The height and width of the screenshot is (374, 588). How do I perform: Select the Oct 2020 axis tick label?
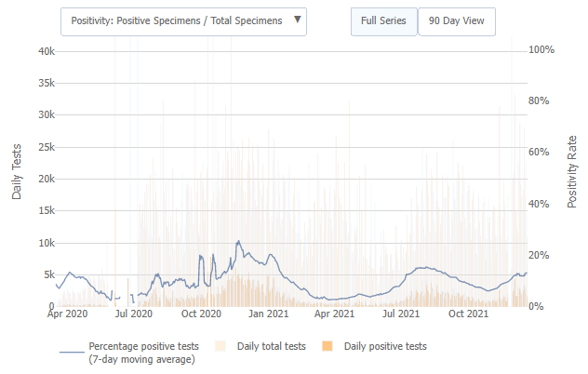202,314
